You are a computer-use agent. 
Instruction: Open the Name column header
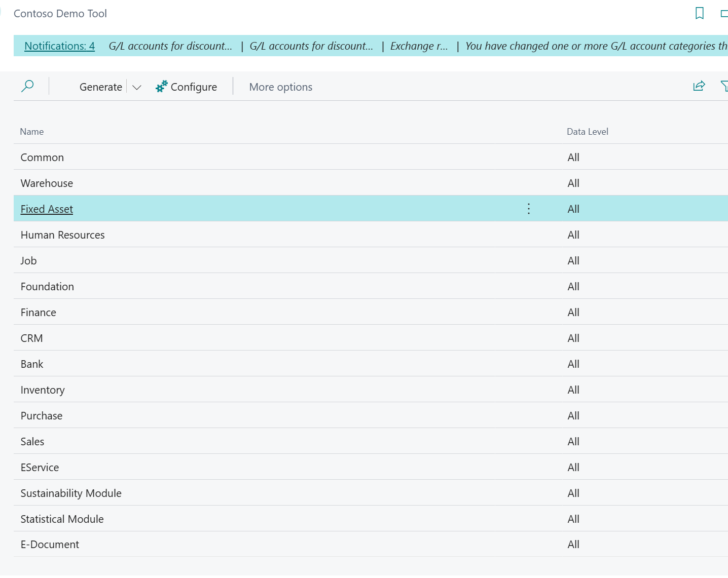[x=31, y=131]
